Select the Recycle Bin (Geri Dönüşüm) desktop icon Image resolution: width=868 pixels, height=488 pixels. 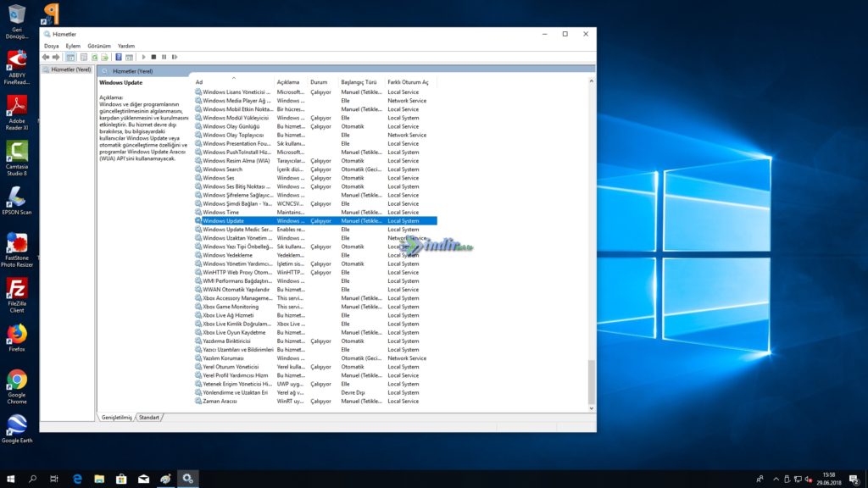(17, 21)
